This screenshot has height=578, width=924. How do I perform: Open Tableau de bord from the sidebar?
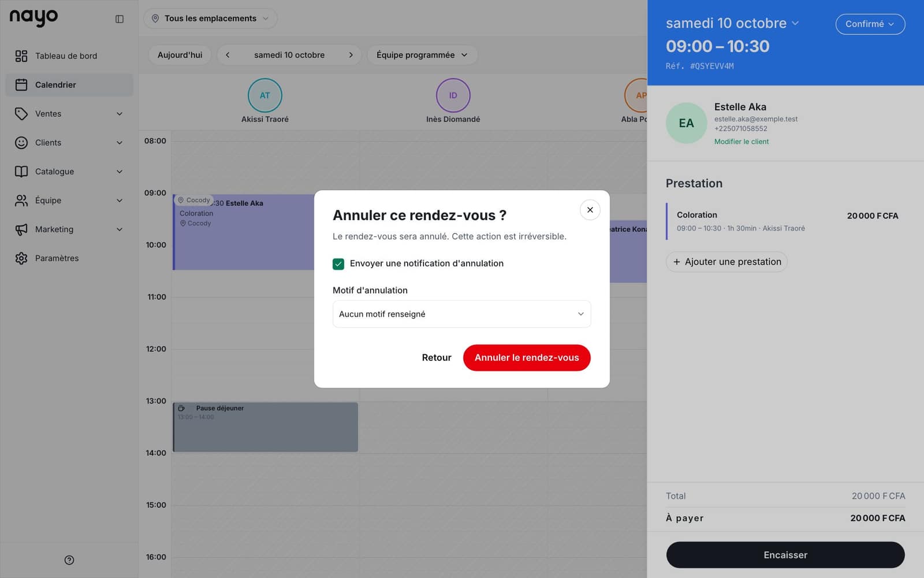click(x=69, y=56)
